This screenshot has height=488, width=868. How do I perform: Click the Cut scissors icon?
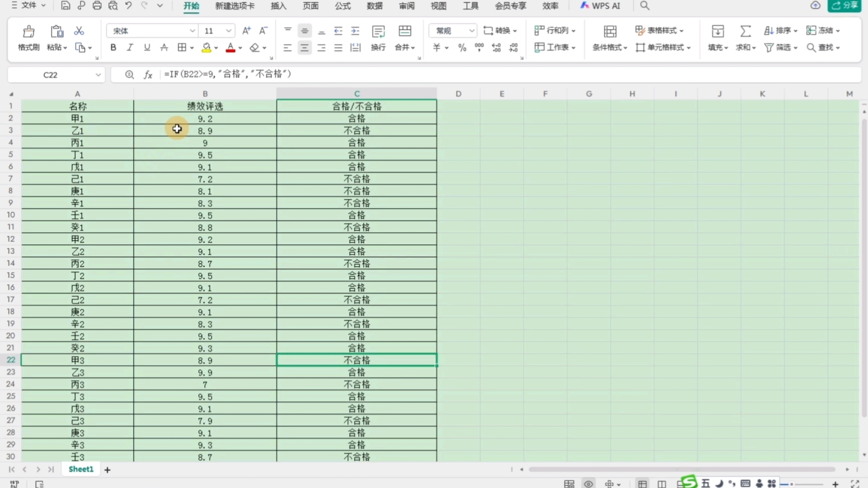79,31
